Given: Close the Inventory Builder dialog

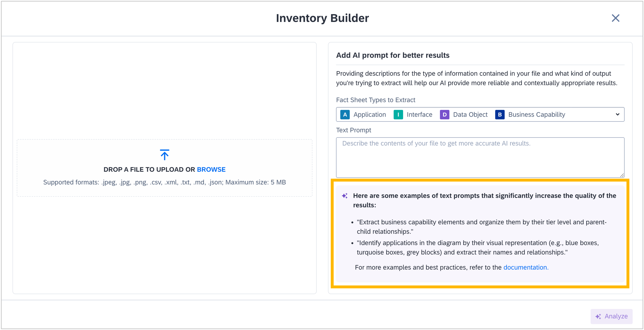Looking at the screenshot, I should [616, 18].
